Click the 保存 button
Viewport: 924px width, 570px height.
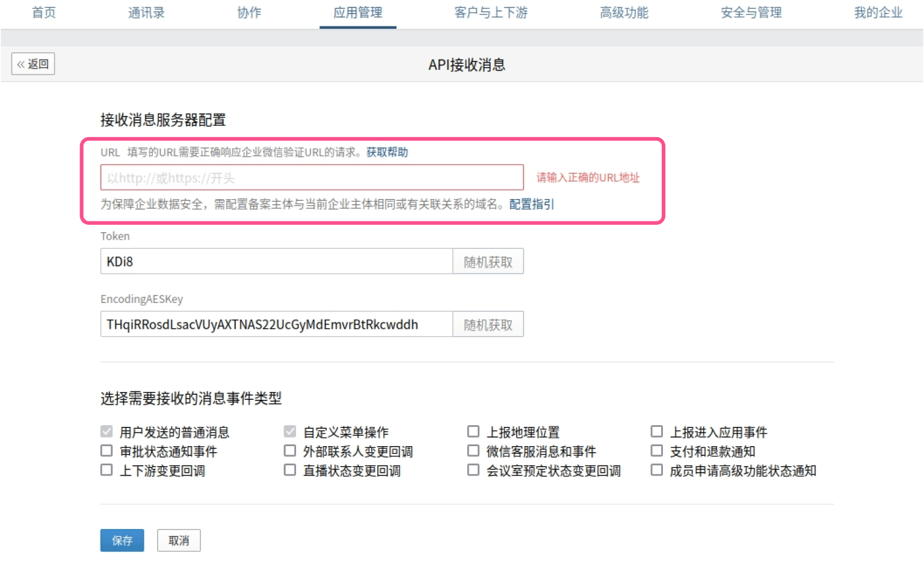point(122,541)
